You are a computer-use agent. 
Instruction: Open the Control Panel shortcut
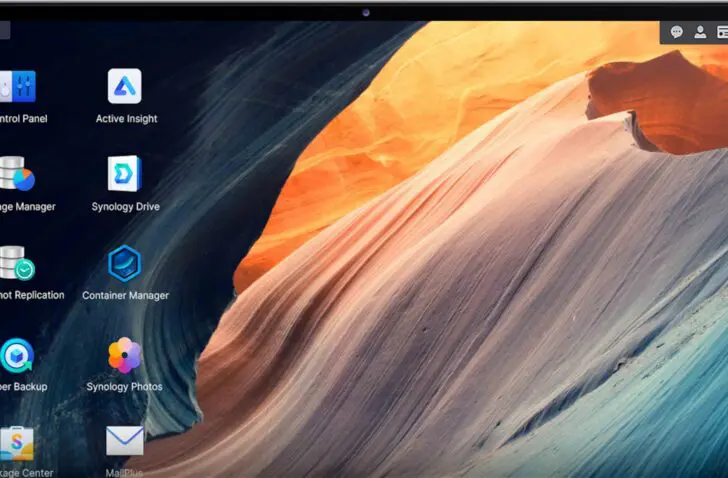(18, 86)
